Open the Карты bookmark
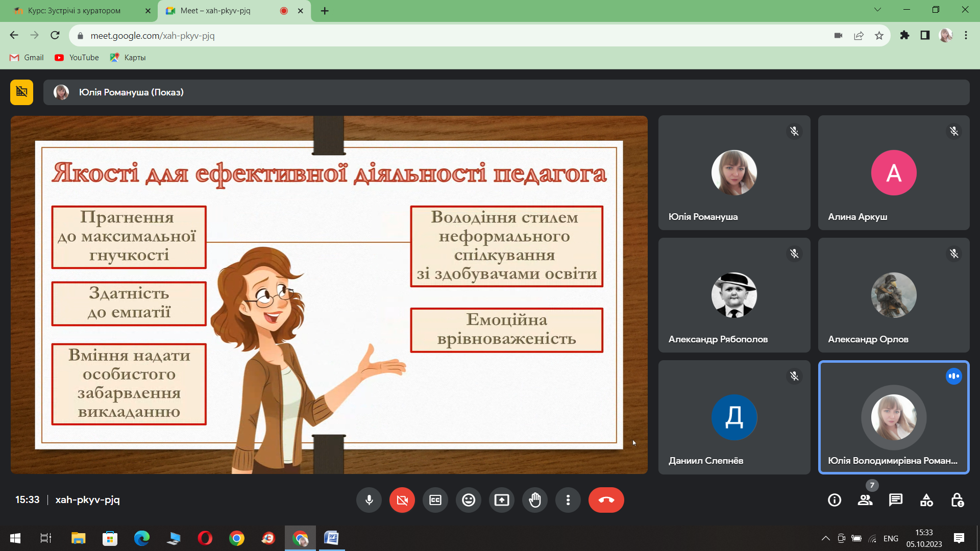This screenshot has height=551, width=980. pyautogui.click(x=128, y=58)
